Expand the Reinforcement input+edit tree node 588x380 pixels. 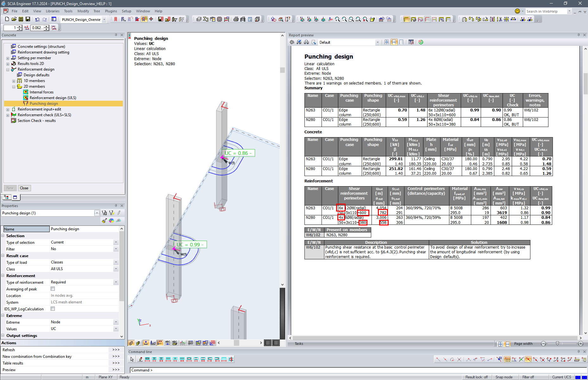(x=8, y=109)
